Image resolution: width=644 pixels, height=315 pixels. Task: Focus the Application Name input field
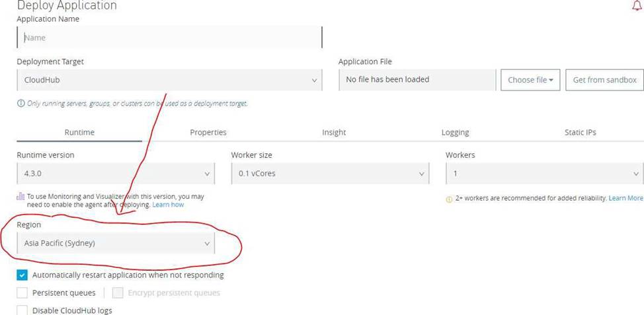click(169, 38)
